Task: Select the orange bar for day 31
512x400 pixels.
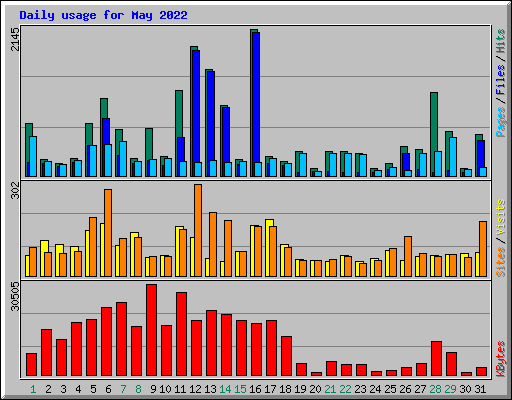Action: pyautogui.click(x=483, y=249)
